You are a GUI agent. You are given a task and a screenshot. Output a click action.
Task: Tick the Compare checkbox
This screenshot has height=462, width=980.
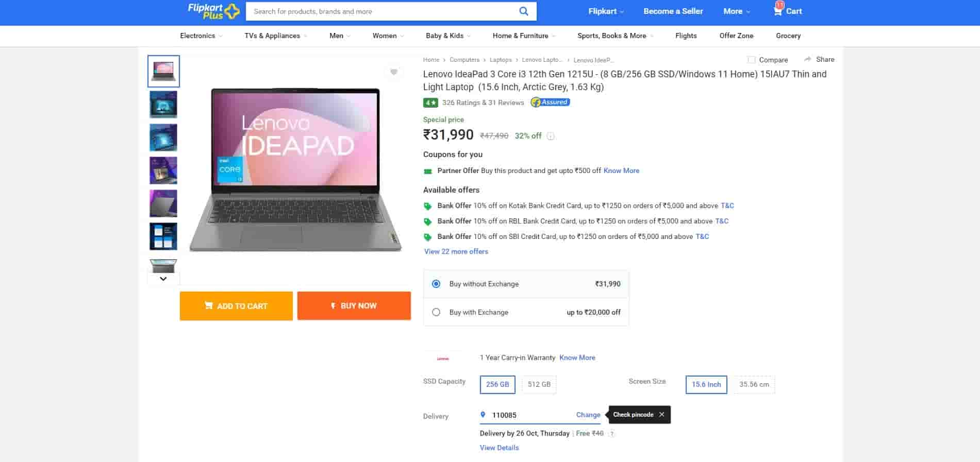tap(752, 60)
